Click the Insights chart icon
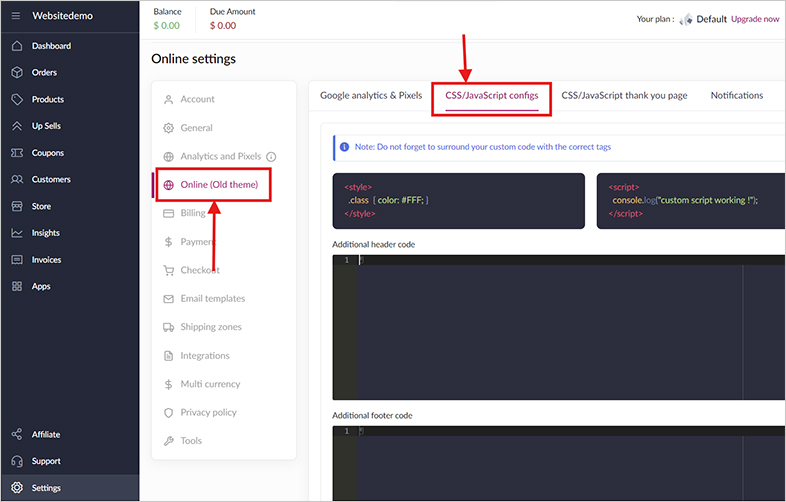This screenshot has width=786, height=502. [17, 233]
